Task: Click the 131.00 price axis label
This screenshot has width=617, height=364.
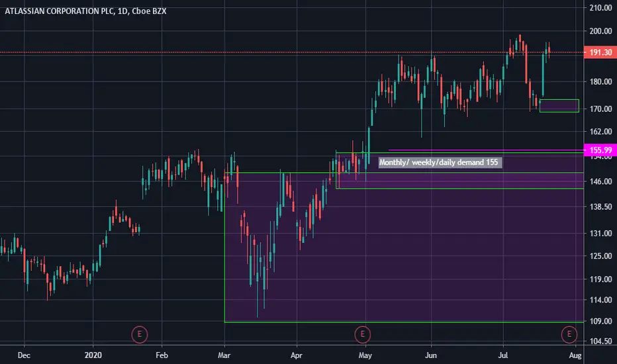Action: click(600, 234)
